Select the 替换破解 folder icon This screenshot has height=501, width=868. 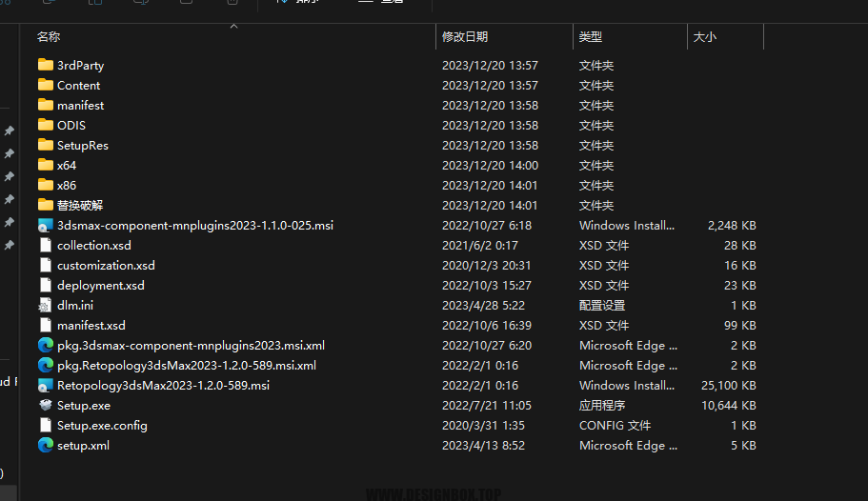46,206
